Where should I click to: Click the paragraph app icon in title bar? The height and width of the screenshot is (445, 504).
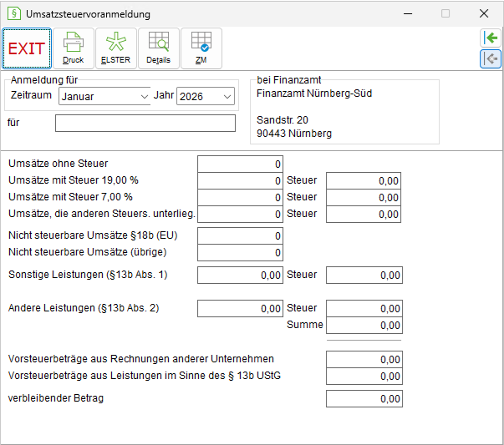click(x=14, y=14)
